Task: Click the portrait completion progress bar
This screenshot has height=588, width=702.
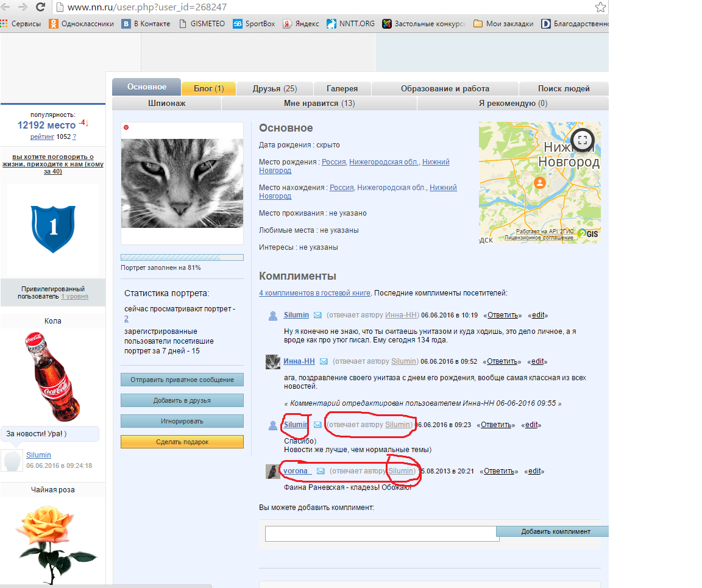Action: coord(182,258)
